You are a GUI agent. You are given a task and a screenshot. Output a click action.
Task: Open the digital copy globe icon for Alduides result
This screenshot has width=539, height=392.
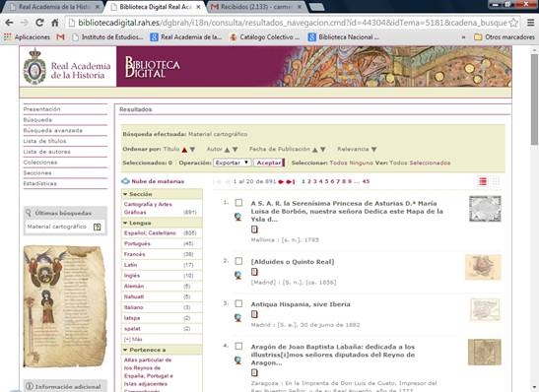pos(237,275)
